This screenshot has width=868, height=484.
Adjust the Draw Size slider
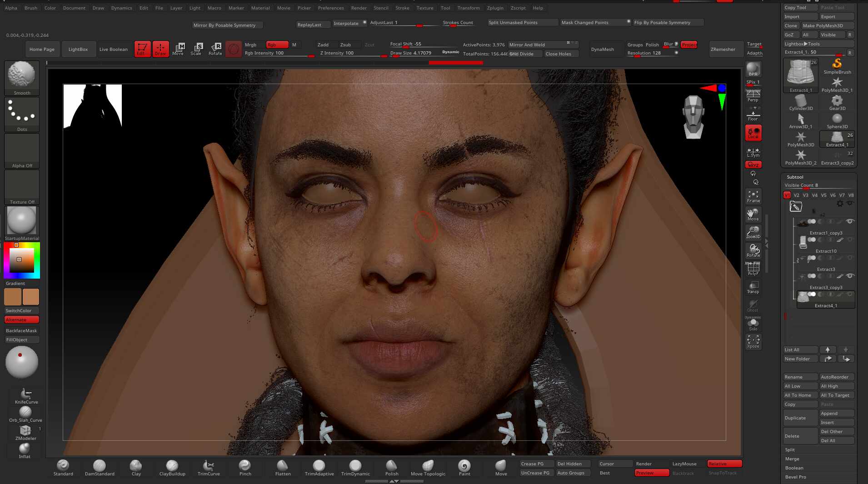pos(424,53)
